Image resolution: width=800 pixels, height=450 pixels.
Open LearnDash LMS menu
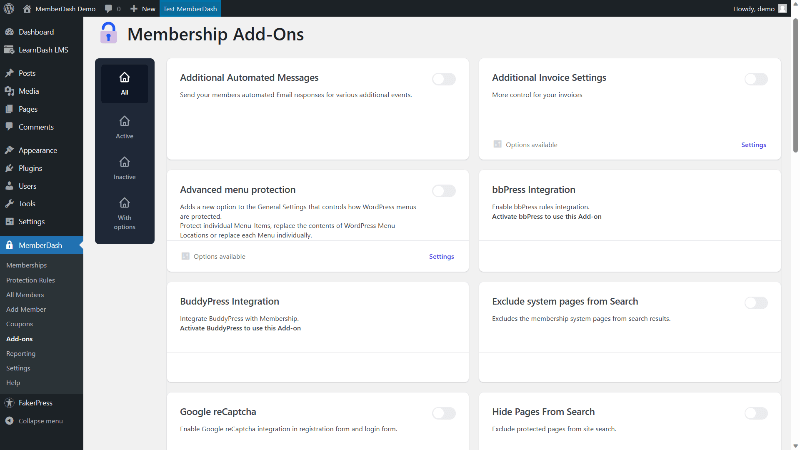tap(41, 50)
